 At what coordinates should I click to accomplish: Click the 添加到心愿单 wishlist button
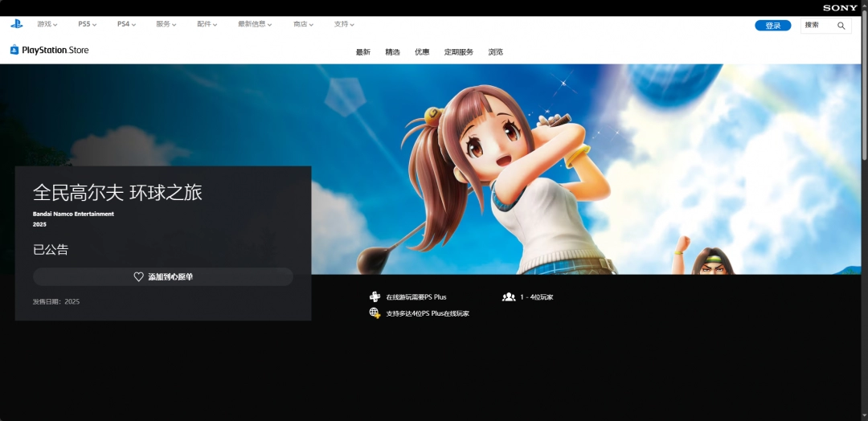[162, 277]
